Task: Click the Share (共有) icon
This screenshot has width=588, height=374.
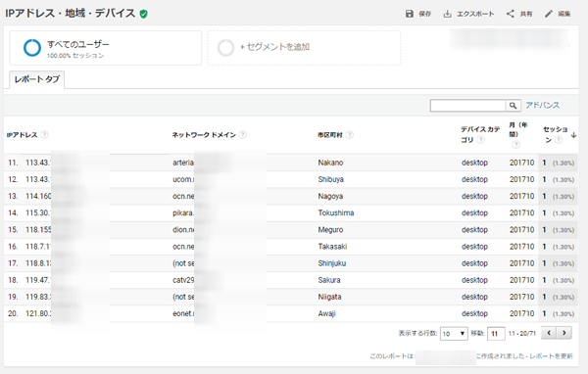Action: 511,14
